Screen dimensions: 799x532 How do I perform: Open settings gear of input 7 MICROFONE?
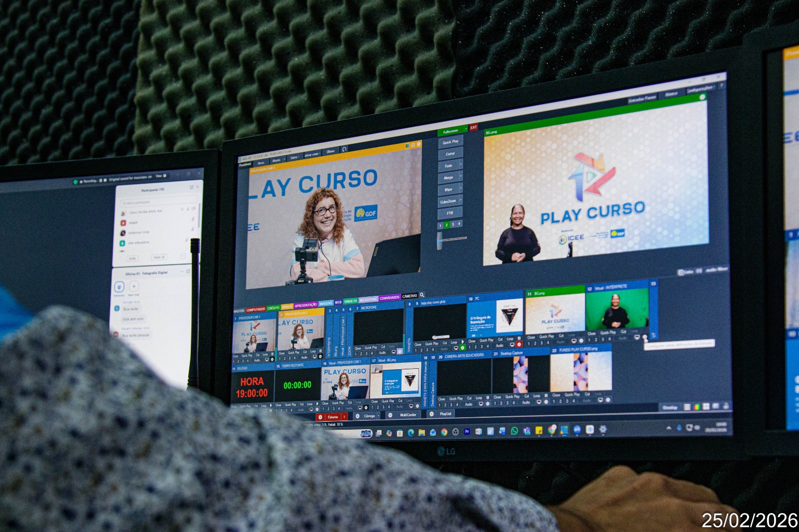399,352
